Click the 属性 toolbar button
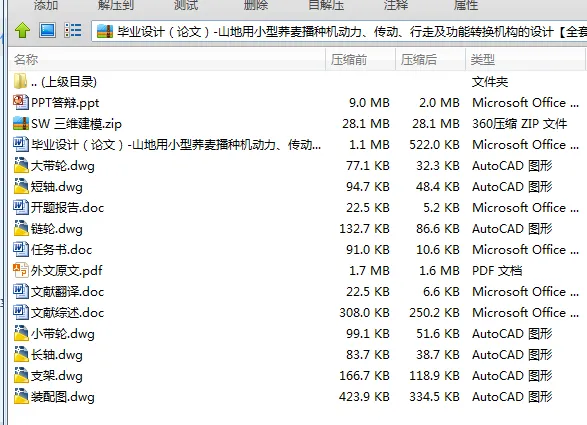 point(466,5)
